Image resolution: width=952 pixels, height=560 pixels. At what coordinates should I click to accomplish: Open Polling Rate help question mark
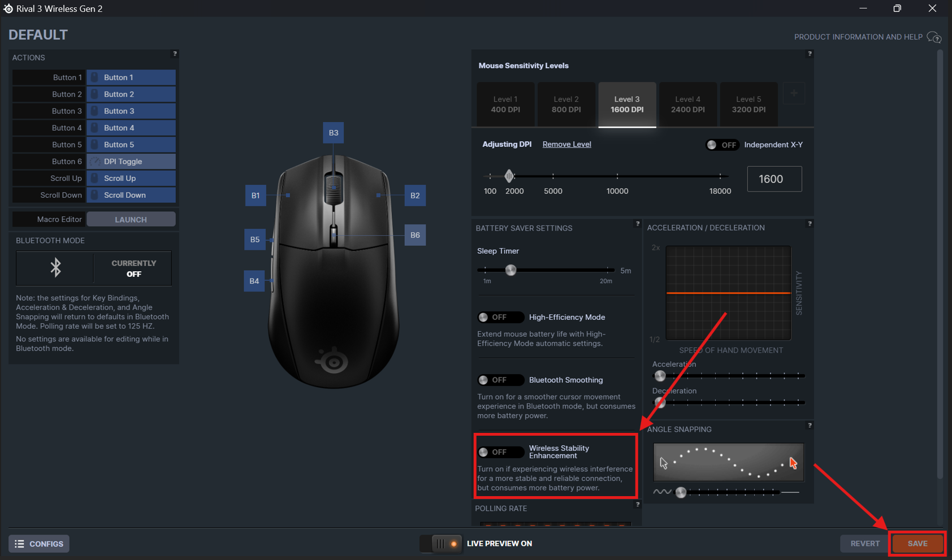point(637,505)
